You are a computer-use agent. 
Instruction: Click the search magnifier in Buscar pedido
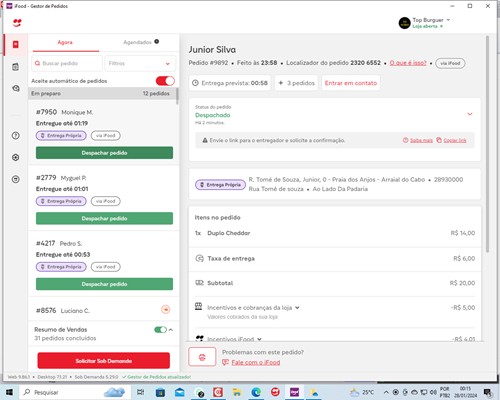click(x=38, y=63)
